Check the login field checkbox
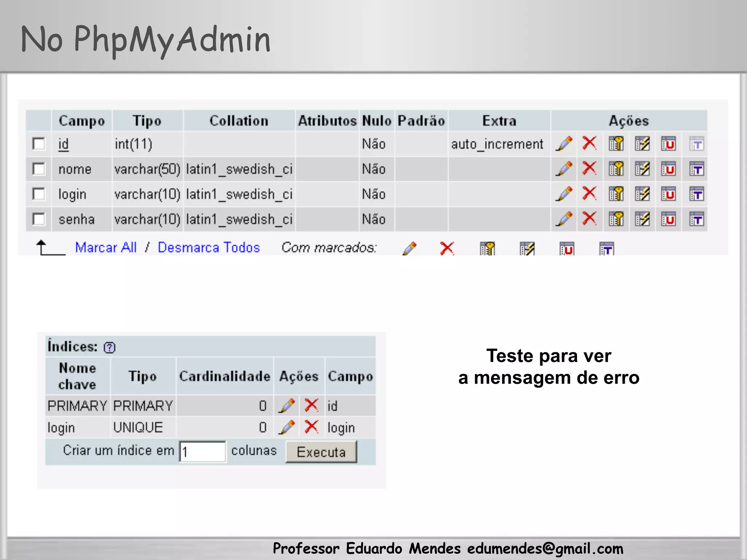Screen dimensions: 747x560 point(39,194)
